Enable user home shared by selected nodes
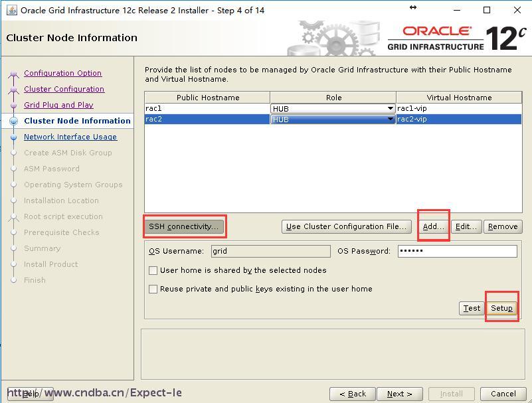Image resolution: width=532 pixels, height=403 pixels. (x=153, y=270)
